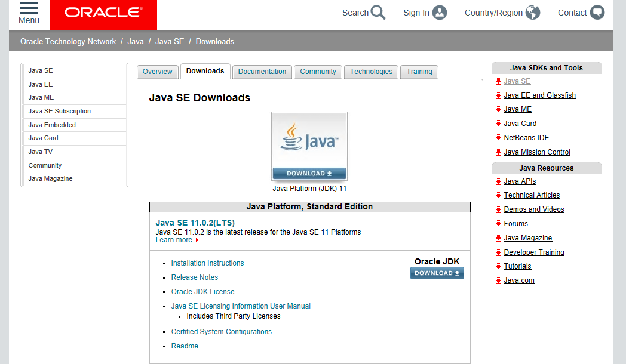Click the Search magnifier icon

click(x=378, y=13)
